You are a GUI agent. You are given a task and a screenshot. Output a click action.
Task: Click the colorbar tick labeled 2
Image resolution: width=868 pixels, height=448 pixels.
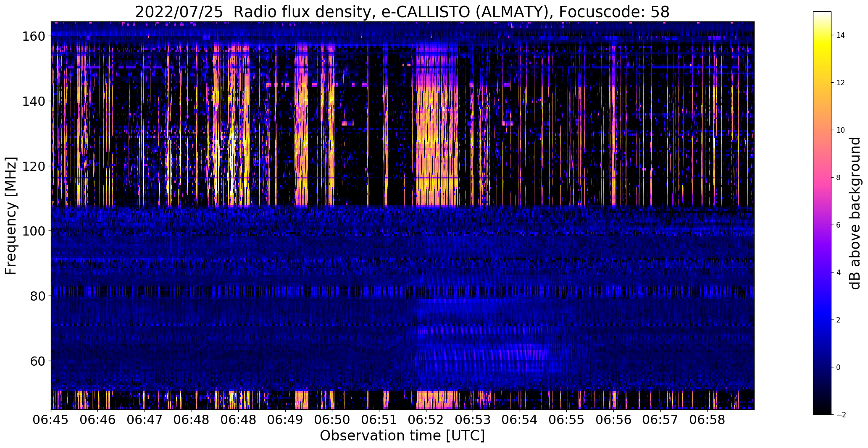point(839,320)
